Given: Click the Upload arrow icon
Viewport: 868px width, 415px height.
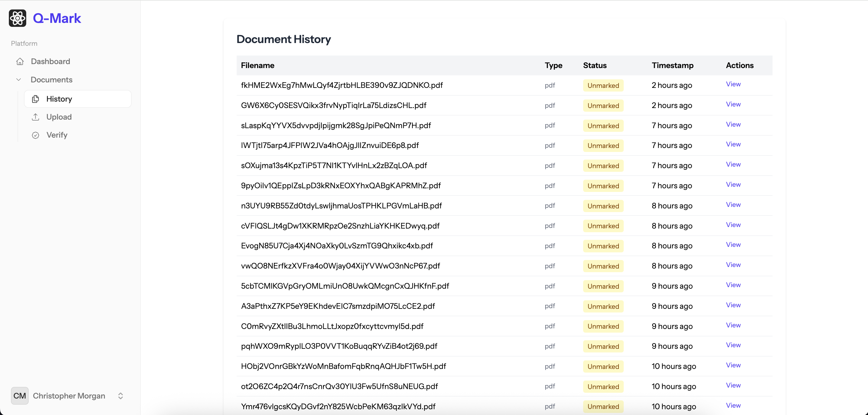Looking at the screenshot, I should (x=35, y=117).
